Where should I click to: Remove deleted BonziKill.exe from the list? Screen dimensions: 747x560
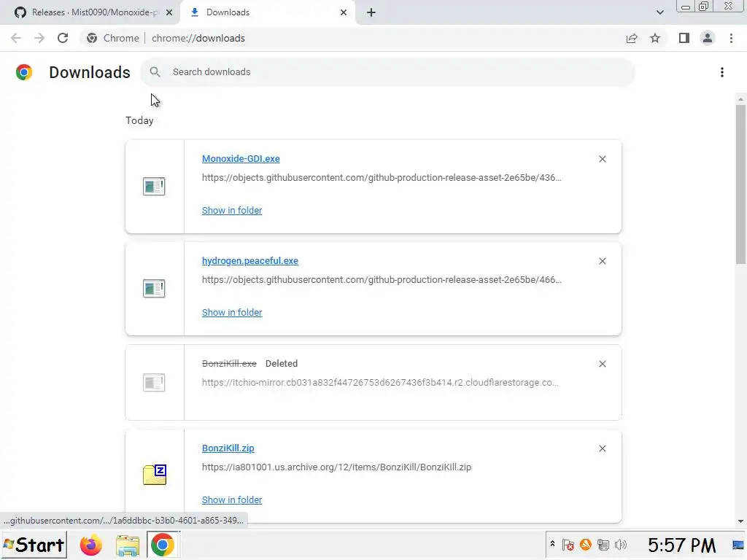[602, 364]
